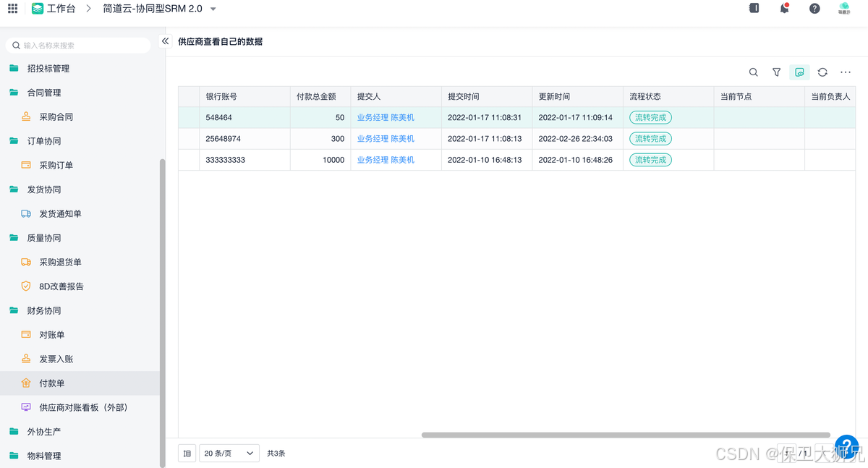Focus the sidebar name search field
Image resolution: width=868 pixels, height=468 pixels.
point(78,45)
